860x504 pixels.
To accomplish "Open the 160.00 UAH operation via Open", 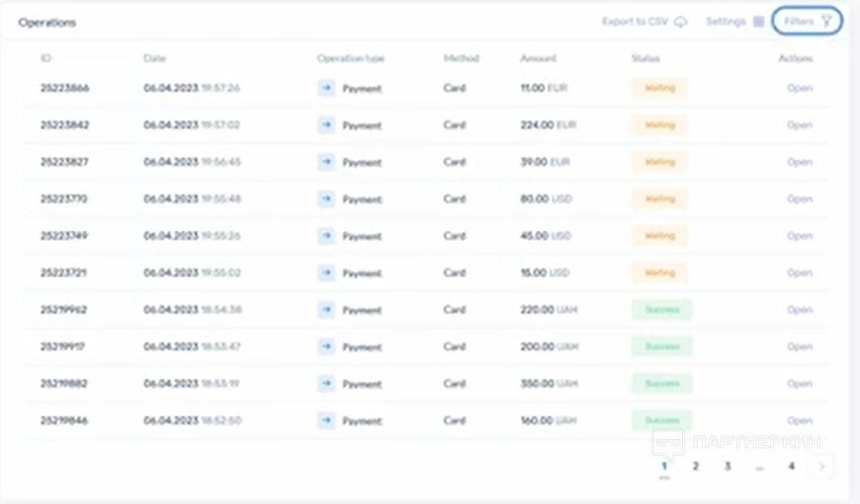I will [800, 421].
